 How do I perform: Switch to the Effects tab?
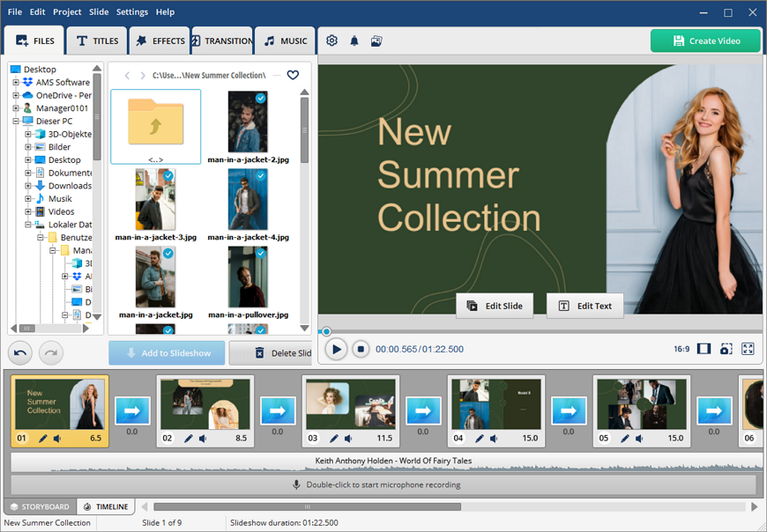pyautogui.click(x=160, y=41)
